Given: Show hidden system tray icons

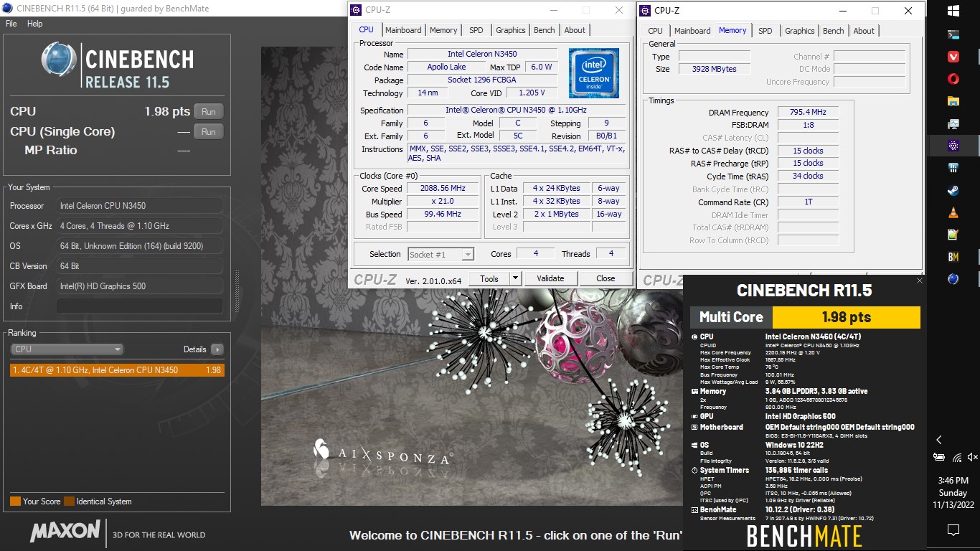Looking at the screenshot, I should click(x=939, y=440).
